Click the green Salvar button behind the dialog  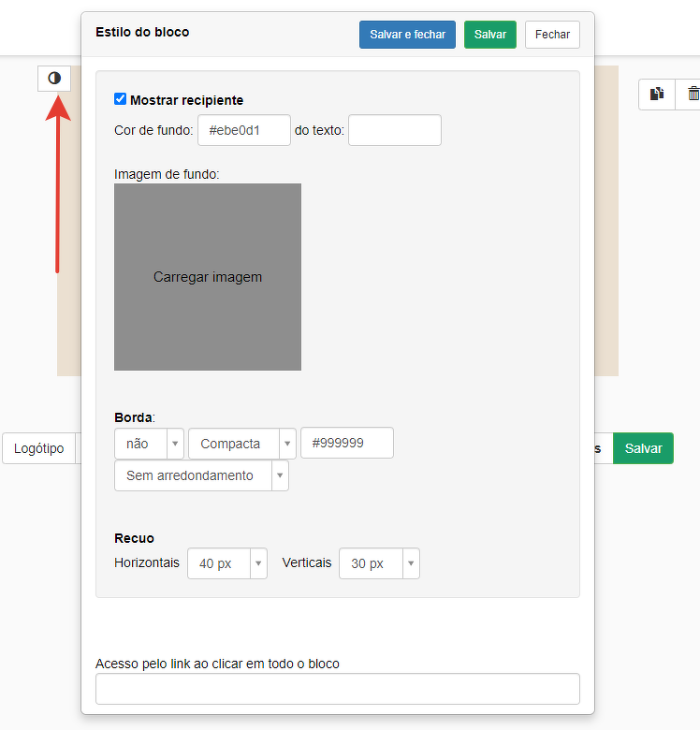click(643, 448)
